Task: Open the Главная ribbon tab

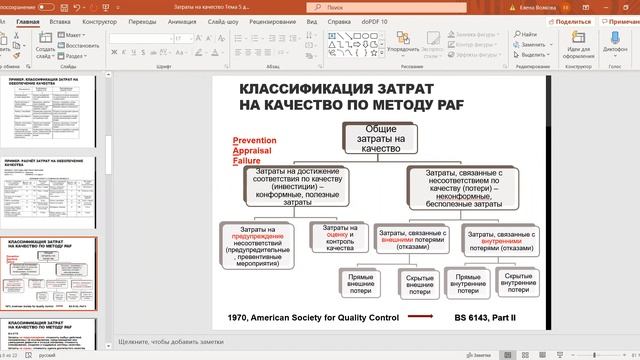Action: (x=28, y=22)
